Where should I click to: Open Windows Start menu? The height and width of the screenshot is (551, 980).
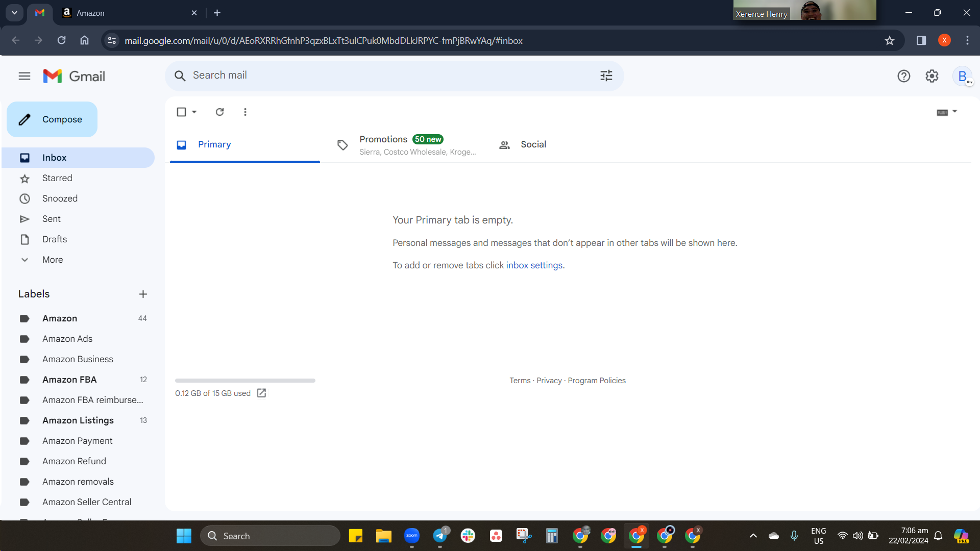pos(184,536)
